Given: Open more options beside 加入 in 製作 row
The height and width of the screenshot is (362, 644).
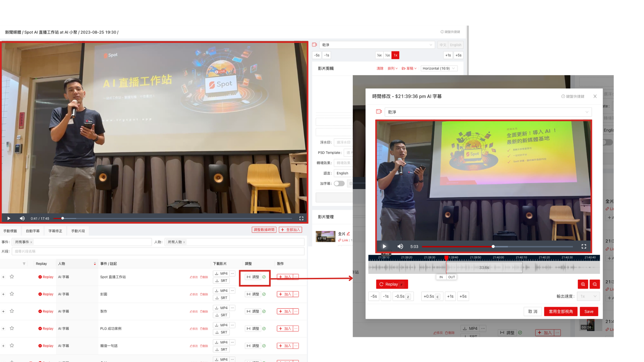Looking at the screenshot, I should coord(296,311).
